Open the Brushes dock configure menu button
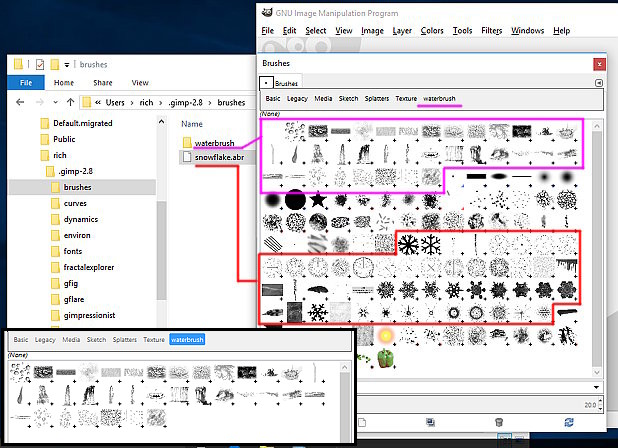618x448 pixels. [x=599, y=81]
